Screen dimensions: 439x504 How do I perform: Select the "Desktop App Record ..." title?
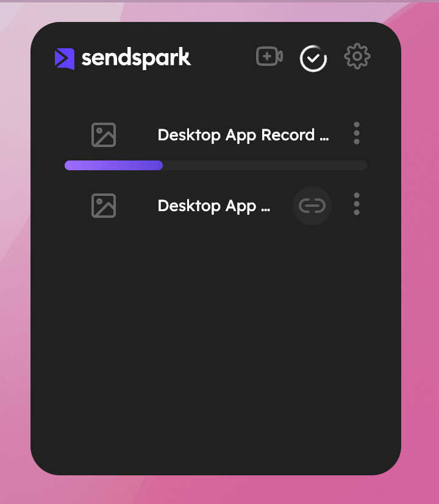click(x=243, y=135)
